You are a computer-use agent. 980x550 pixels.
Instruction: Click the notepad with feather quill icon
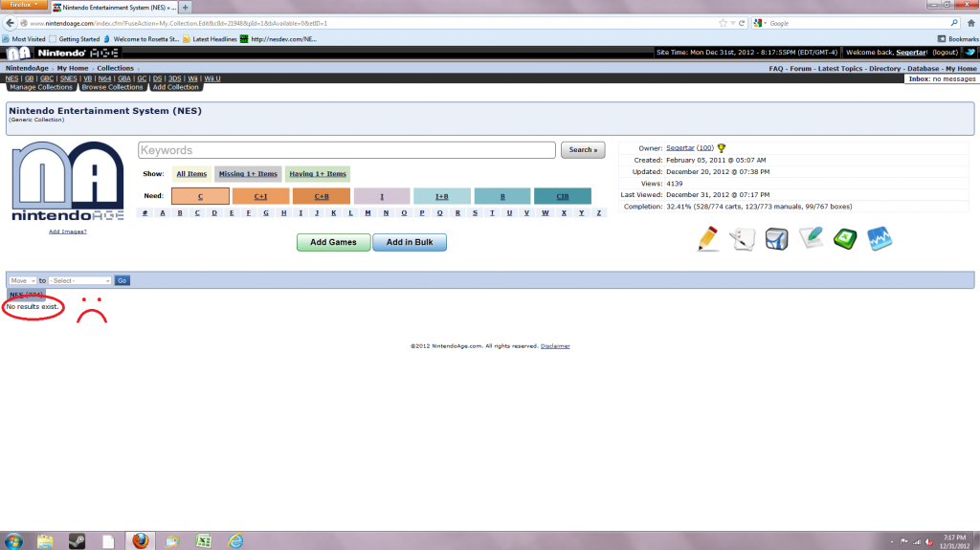click(811, 238)
